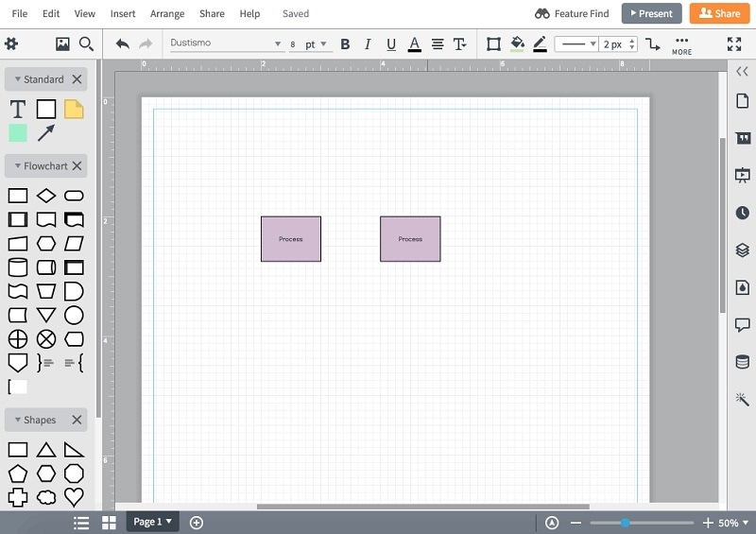Click the Present button
The height and width of the screenshot is (534, 756).
[x=651, y=13]
